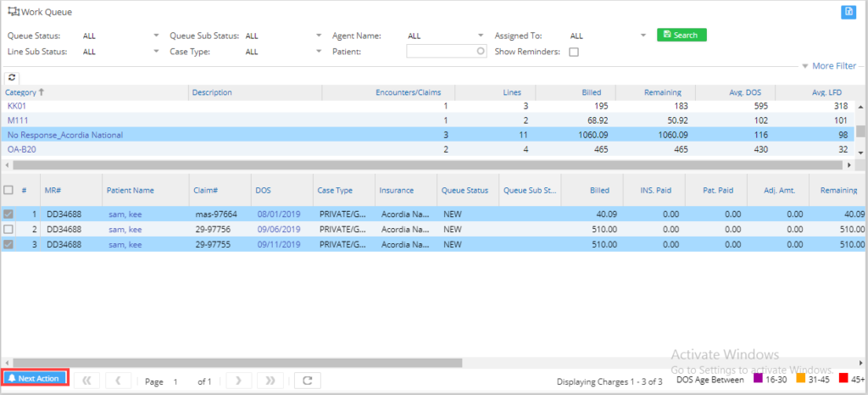The width and height of the screenshot is (868, 395).
Task: Go to next page arrow
Action: point(239,381)
